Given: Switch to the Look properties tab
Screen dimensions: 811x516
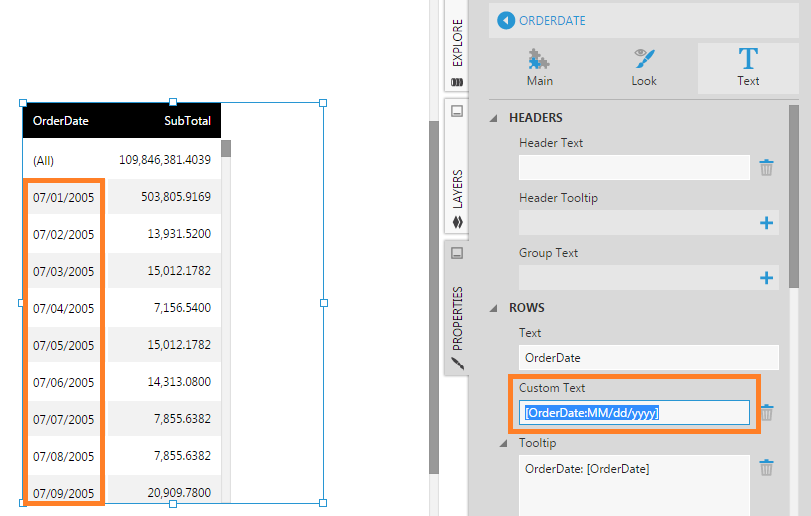Looking at the screenshot, I should [x=644, y=67].
